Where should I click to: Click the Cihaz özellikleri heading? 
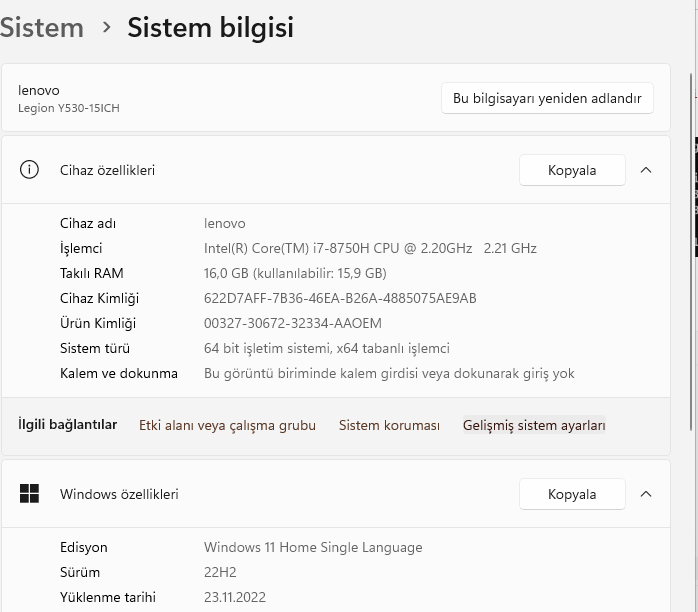pyautogui.click(x=107, y=170)
